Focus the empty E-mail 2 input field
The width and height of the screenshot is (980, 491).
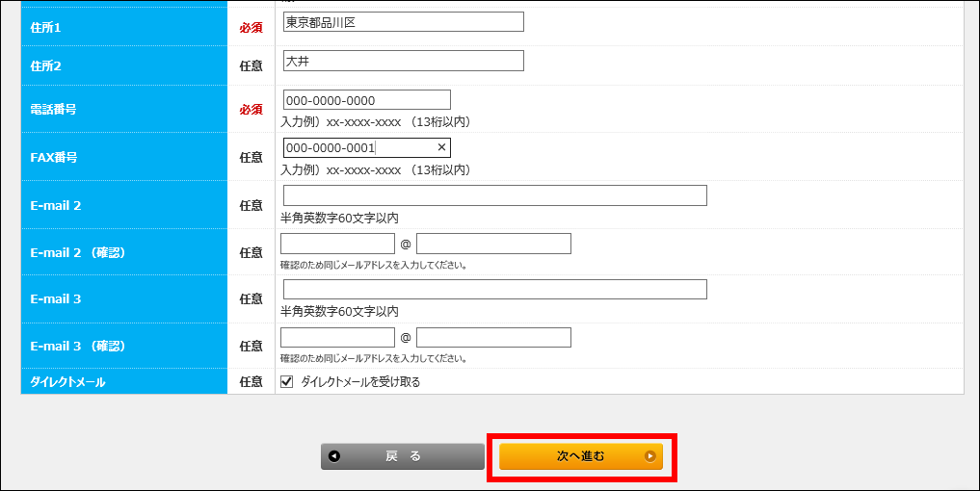click(x=494, y=195)
